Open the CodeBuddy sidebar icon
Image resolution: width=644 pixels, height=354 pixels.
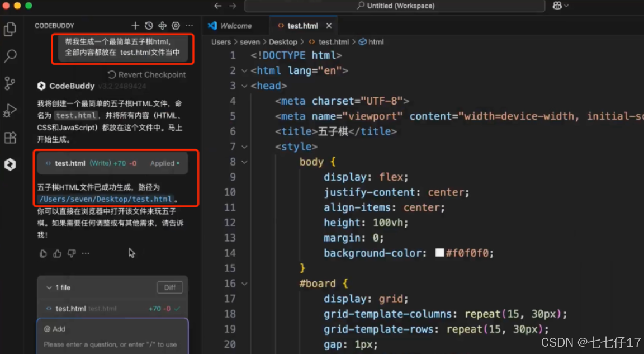[x=10, y=164]
